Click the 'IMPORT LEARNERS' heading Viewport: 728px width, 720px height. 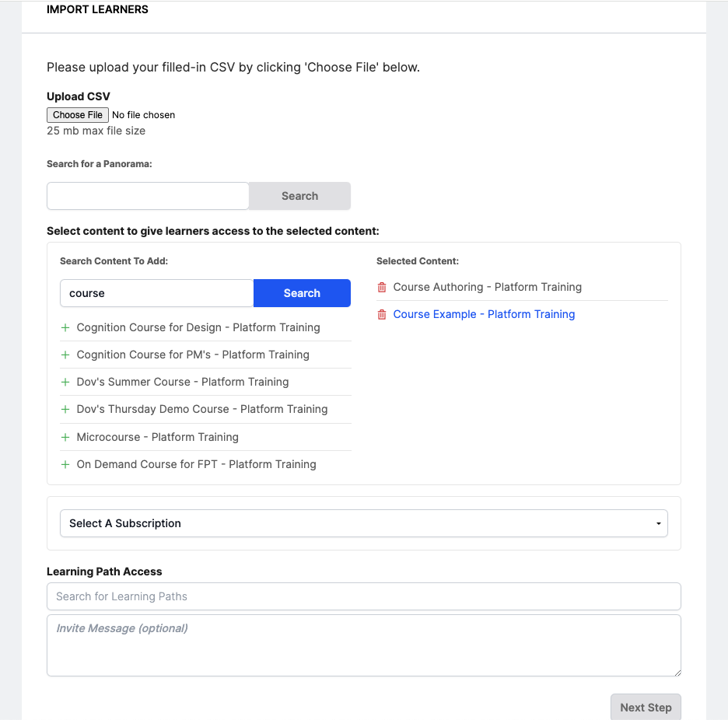[97, 10]
